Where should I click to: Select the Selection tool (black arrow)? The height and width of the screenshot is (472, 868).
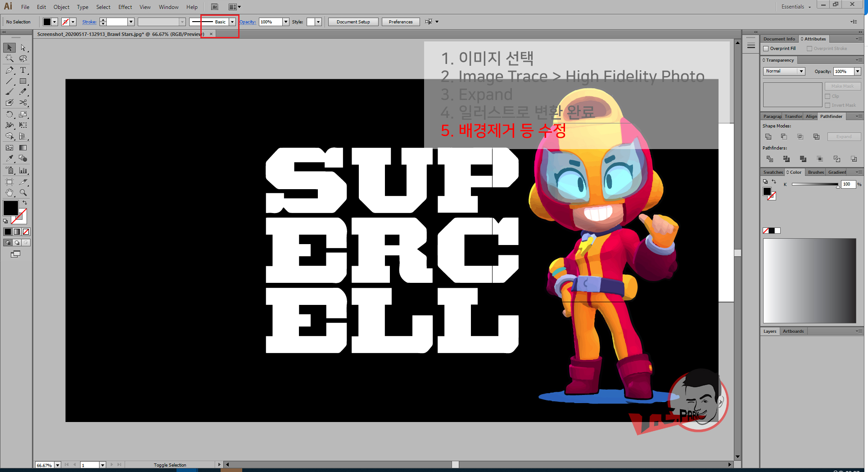coord(9,48)
